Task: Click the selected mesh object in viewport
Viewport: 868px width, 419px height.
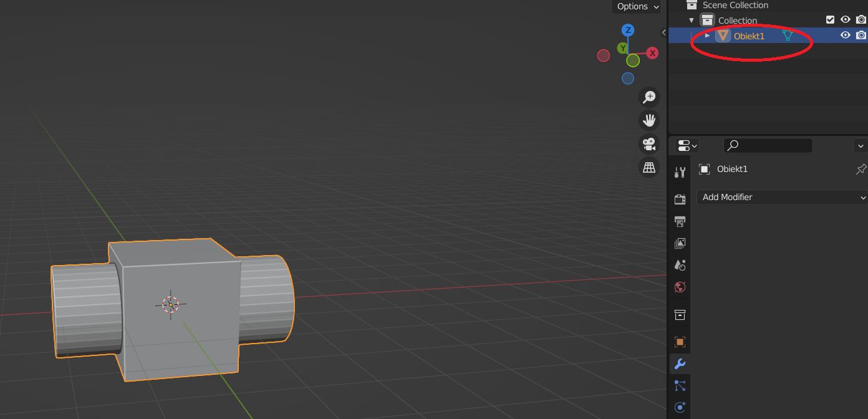Action: tap(173, 310)
